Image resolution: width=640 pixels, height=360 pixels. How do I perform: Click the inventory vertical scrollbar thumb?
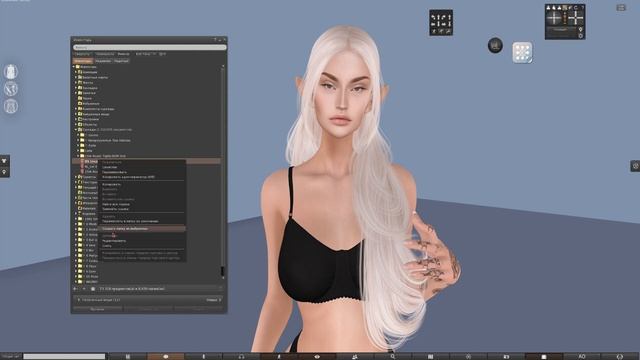(222, 271)
